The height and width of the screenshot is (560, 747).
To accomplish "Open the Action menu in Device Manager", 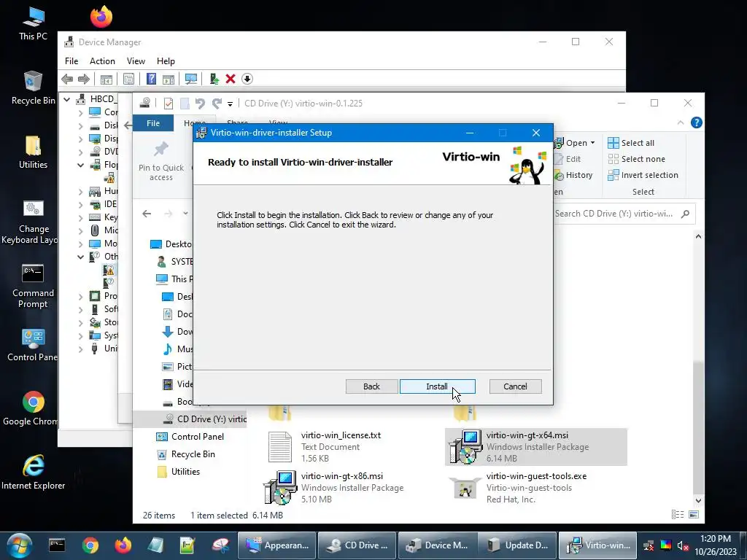I will (x=102, y=61).
